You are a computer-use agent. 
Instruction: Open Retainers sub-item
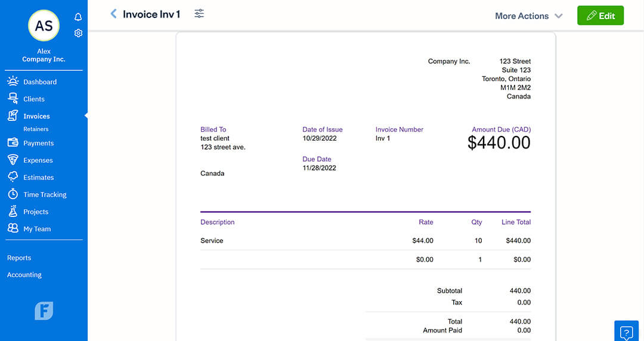(x=36, y=129)
